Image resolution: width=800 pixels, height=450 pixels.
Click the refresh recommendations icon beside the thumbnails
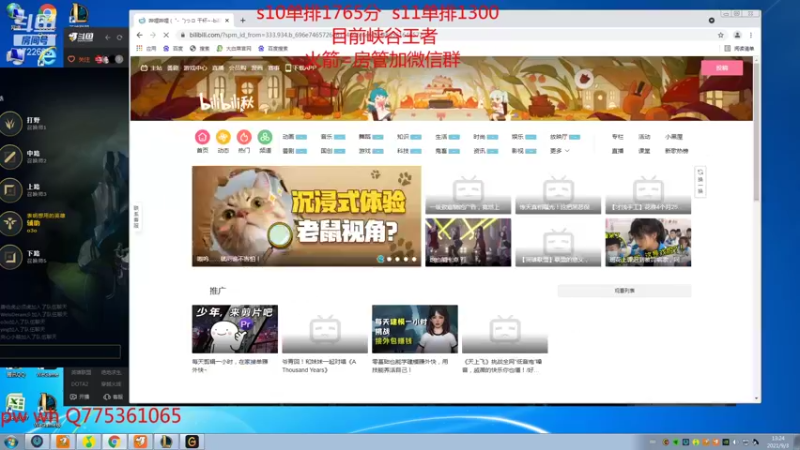coord(700,182)
